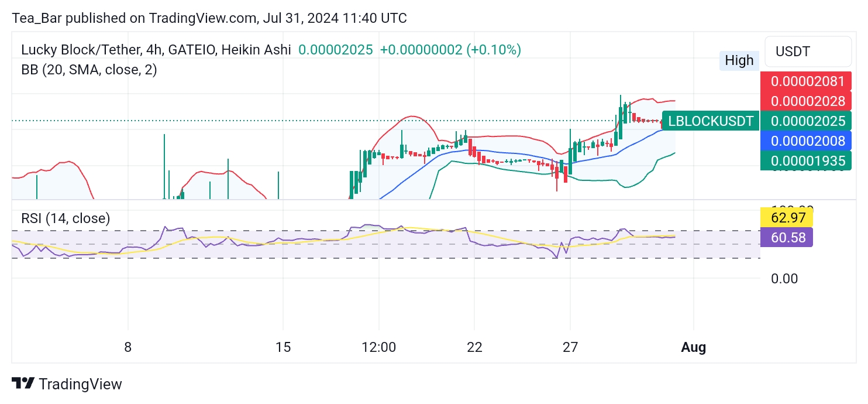Click the TradingView wordmark text

80,384
